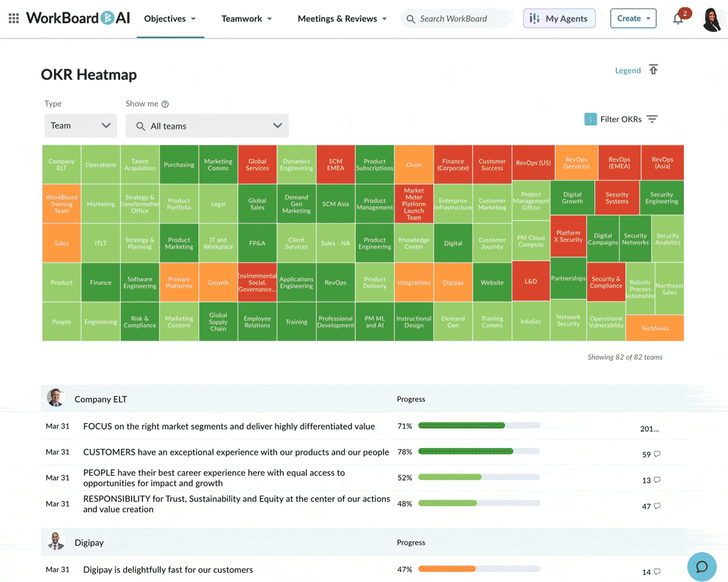Click the Showing 82 of 82 teams text
Image resolution: width=728 pixels, height=582 pixels.
coord(625,357)
